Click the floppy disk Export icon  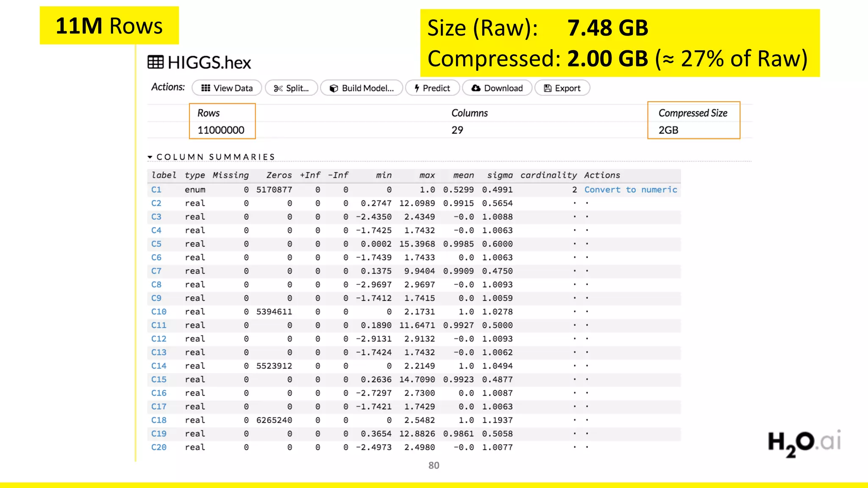[548, 88]
